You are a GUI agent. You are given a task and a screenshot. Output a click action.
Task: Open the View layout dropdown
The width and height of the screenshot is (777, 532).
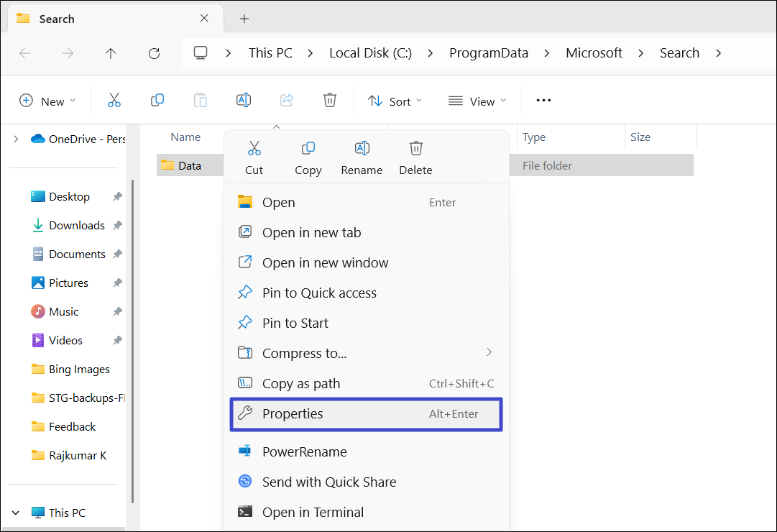pyautogui.click(x=477, y=101)
